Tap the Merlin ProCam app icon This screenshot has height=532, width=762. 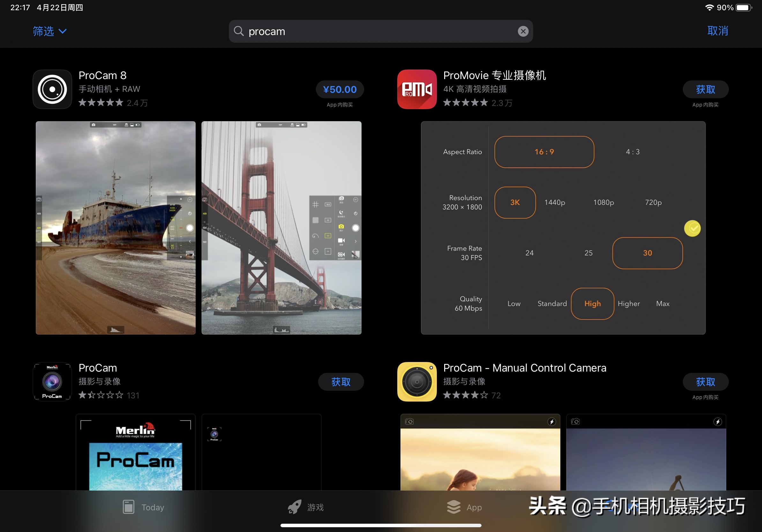tap(52, 381)
